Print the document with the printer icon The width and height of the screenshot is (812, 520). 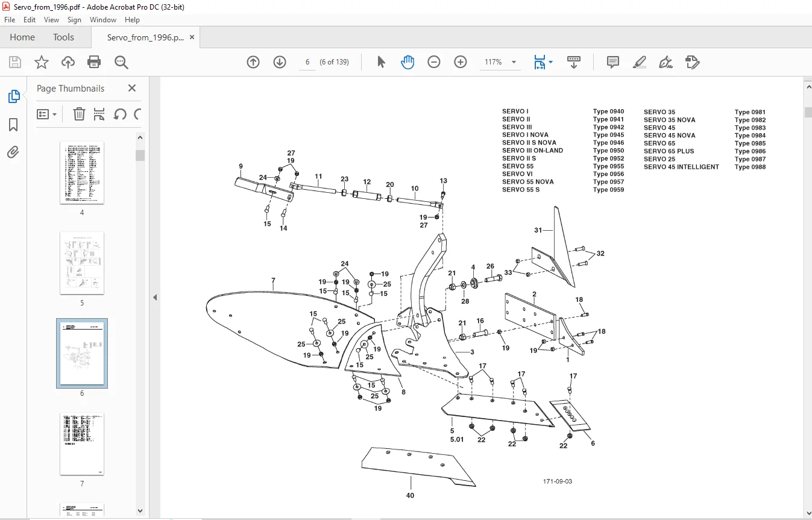94,62
